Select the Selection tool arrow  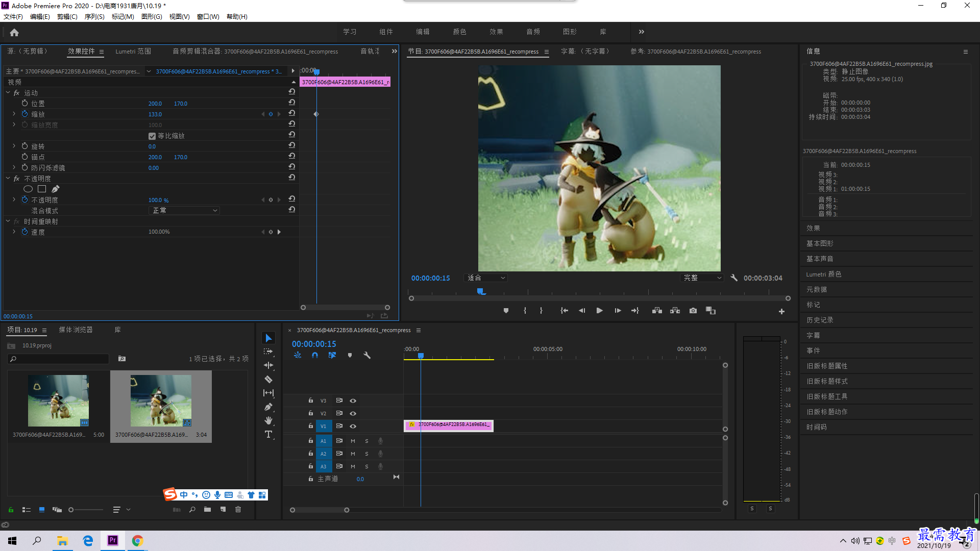268,338
